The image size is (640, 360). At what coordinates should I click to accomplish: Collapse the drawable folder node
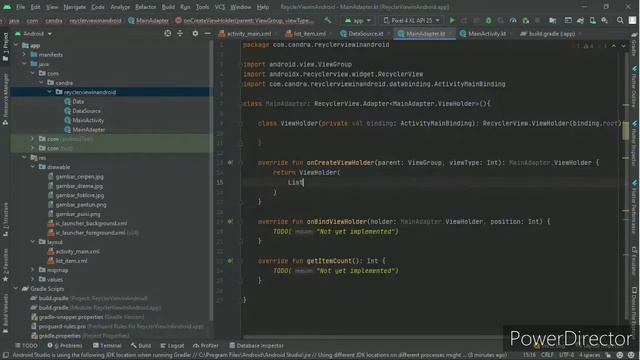pos(33,167)
